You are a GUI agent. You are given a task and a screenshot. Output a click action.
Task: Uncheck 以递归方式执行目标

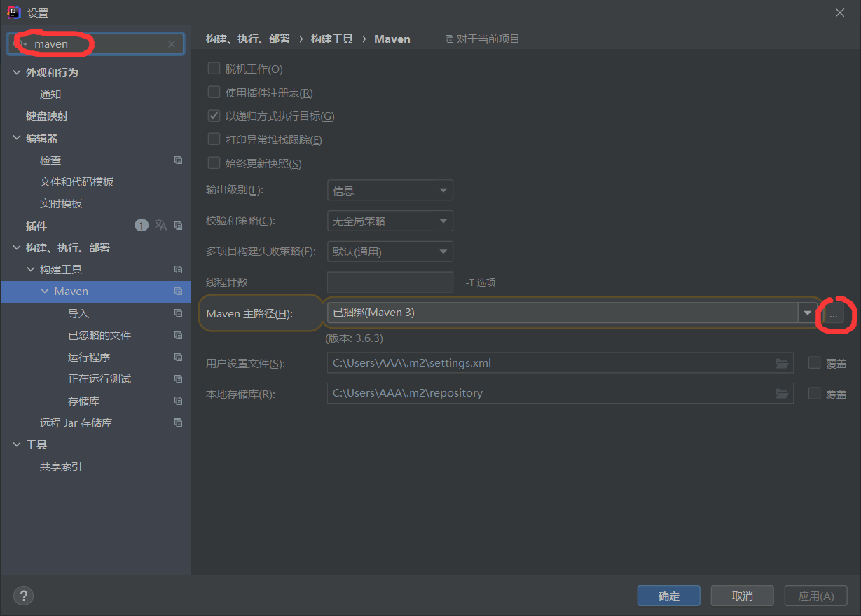pos(214,116)
